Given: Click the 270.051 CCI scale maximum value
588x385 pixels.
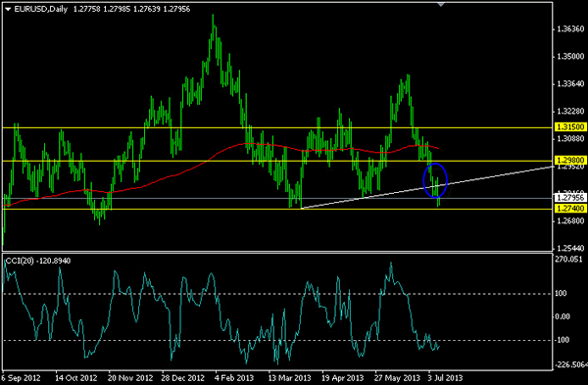Looking at the screenshot, I should tap(568, 259).
